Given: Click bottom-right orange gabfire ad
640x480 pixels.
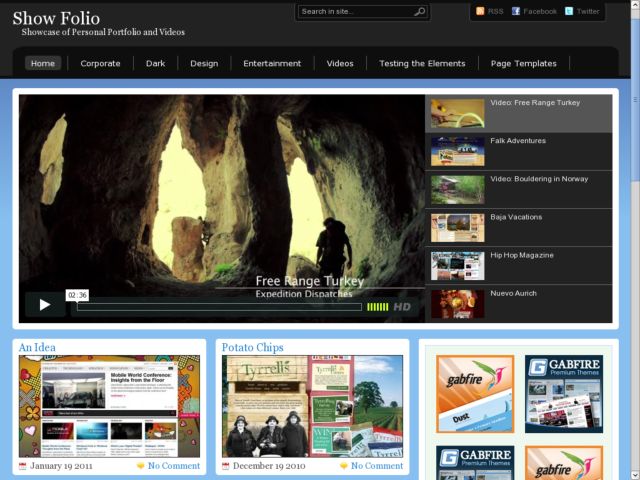Looking at the screenshot, I should [564, 463].
